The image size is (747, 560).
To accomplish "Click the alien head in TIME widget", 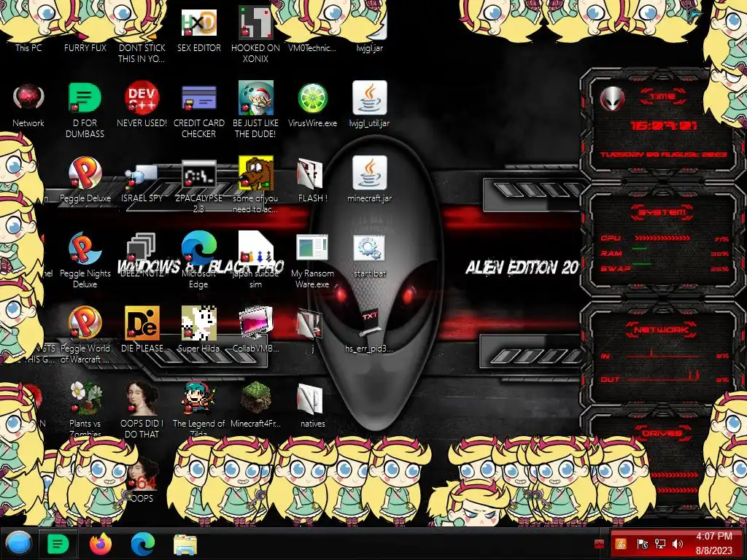I will click(612, 99).
